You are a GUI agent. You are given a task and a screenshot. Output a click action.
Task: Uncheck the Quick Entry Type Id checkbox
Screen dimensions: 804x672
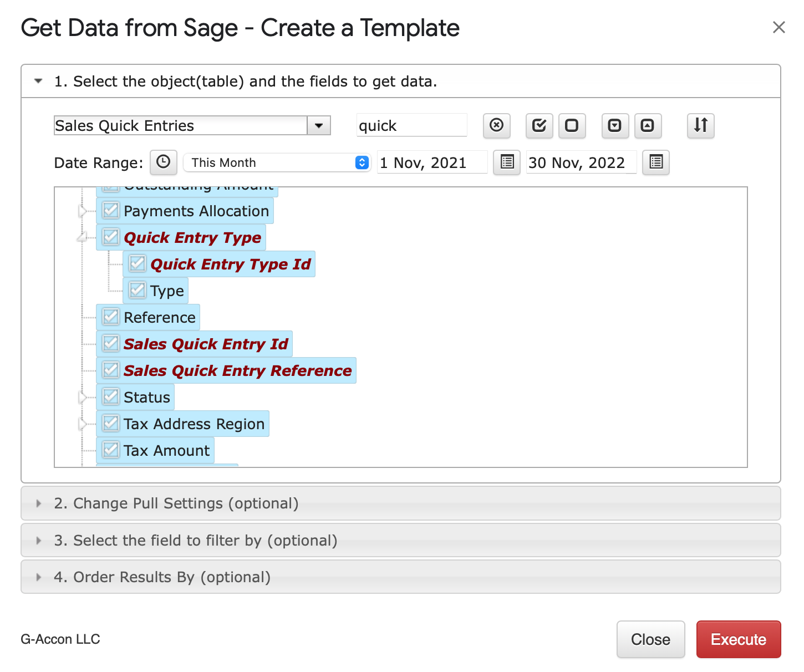[x=138, y=264]
